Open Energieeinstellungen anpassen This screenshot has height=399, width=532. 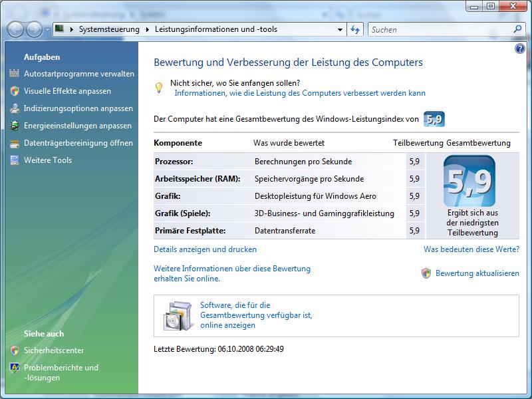[x=78, y=126]
